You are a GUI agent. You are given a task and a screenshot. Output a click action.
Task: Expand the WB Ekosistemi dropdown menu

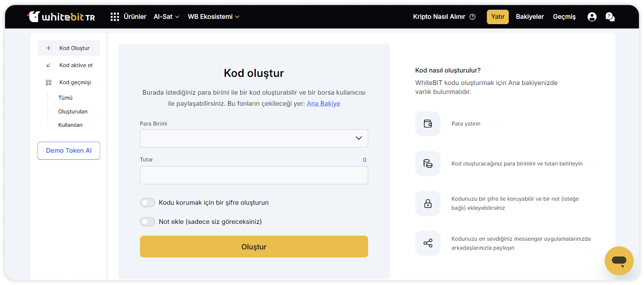[213, 17]
